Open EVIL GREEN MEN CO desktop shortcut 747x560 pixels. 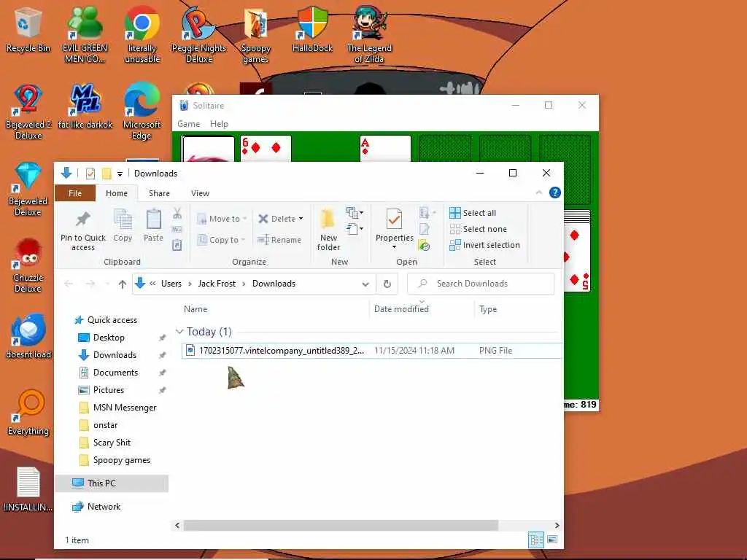85,35
